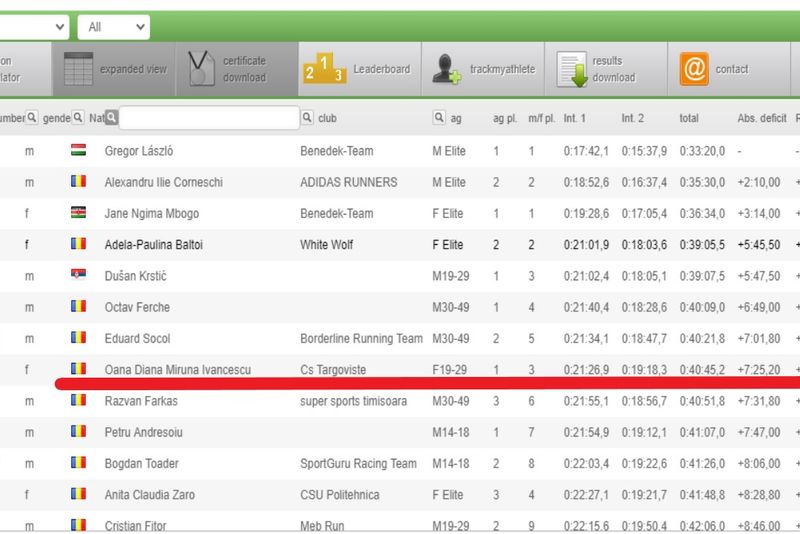
Task: Click the search icon beside club column
Action: click(307, 118)
